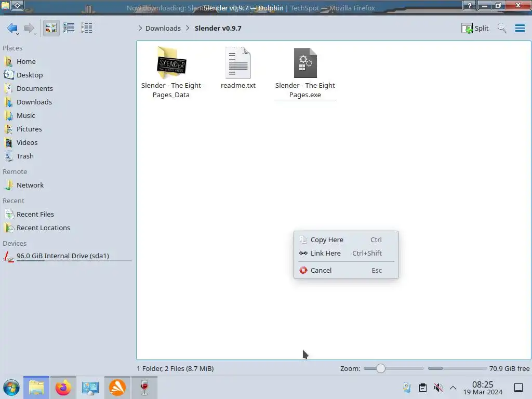The width and height of the screenshot is (532, 399).
Task: Select Slender - The Eight Pages.exe
Action: (305, 73)
